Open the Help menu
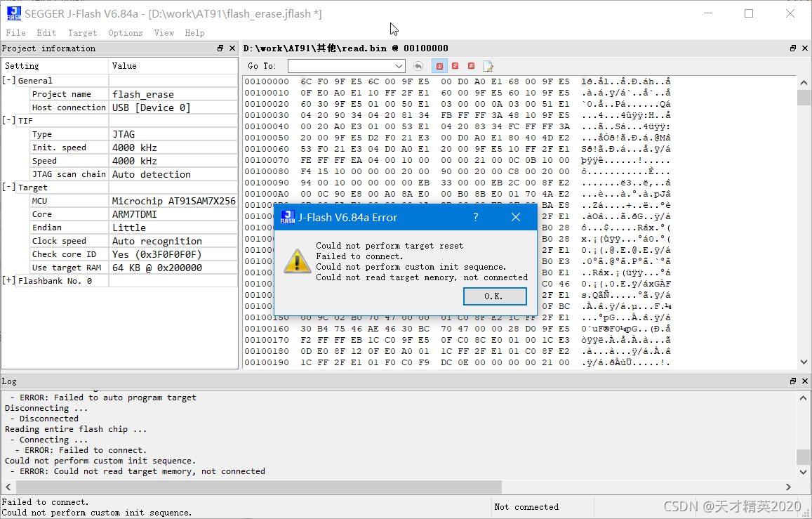 coord(194,32)
